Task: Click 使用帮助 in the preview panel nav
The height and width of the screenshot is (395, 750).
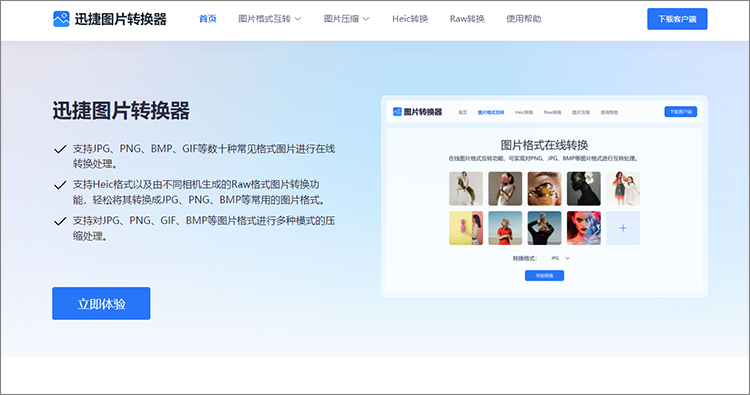Action: tap(609, 112)
